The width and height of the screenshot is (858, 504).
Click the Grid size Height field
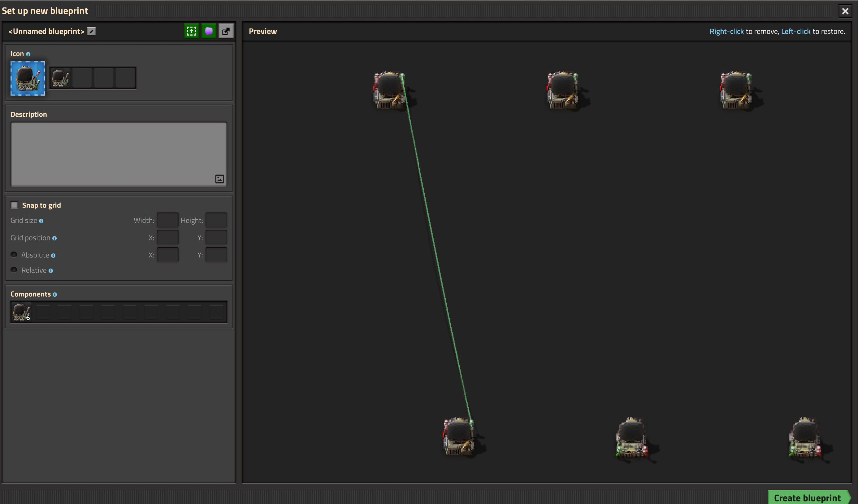(x=216, y=220)
